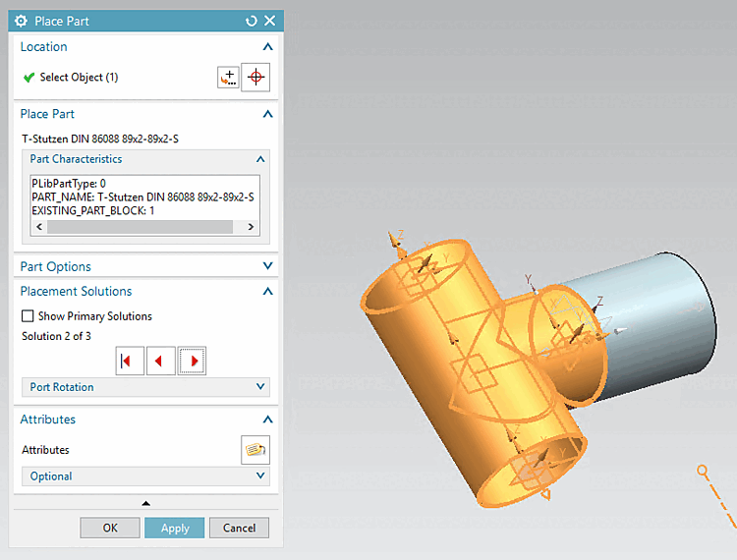Collapse the Place Part section
The image size is (737, 560).
(x=267, y=114)
